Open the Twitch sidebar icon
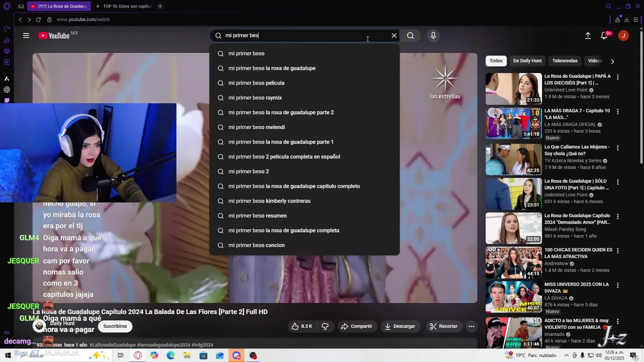Viewport: 644px width, 362px height. [x=7, y=101]
